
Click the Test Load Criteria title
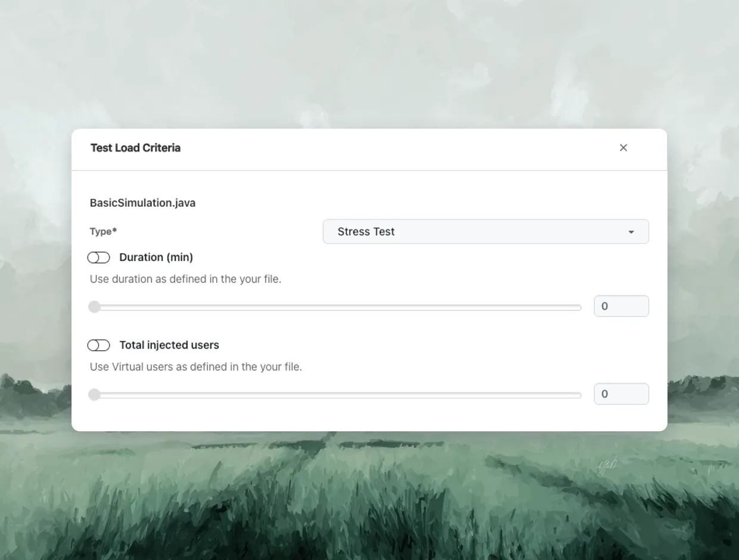pos(135,148)
